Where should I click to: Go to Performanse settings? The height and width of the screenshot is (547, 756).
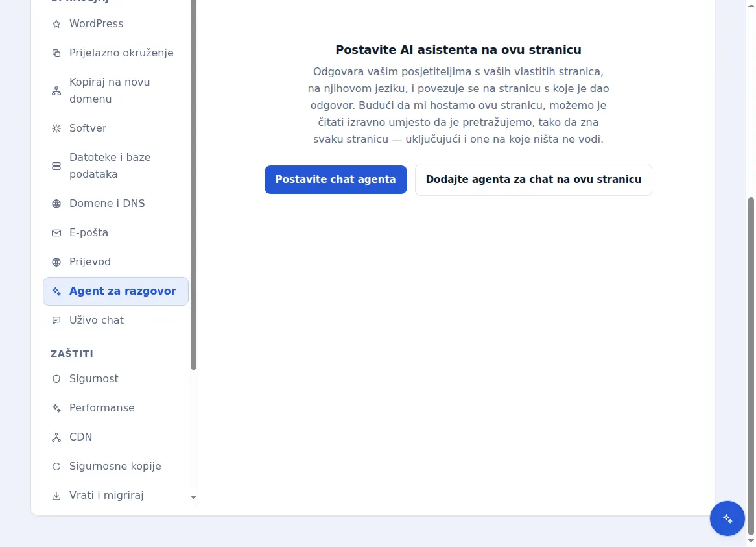(115, 408)
